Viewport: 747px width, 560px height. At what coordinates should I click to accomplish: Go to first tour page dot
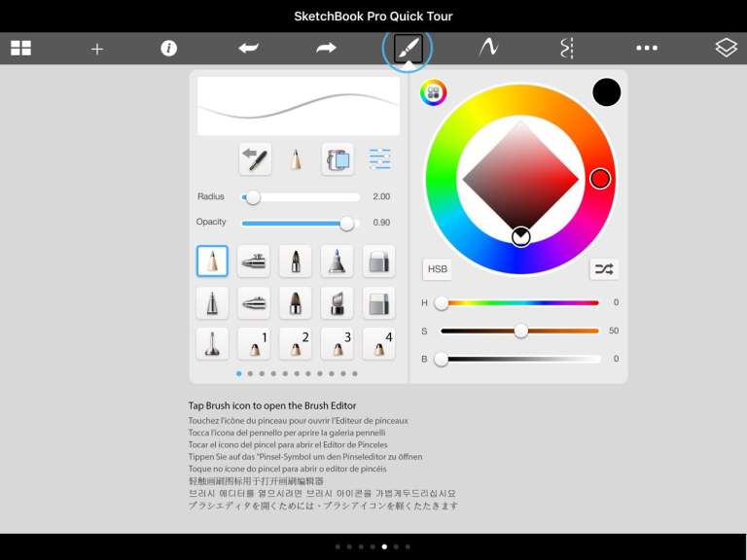click(x=338, y=546)
